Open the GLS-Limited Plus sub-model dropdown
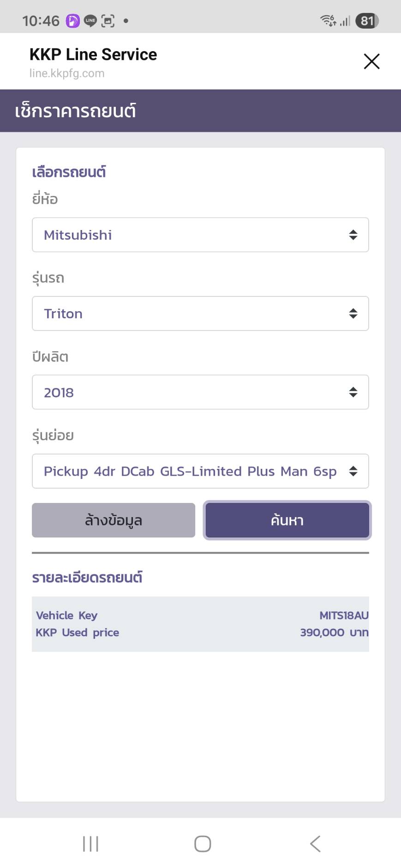This screenshot has width=401, height=868. point(200,471)
